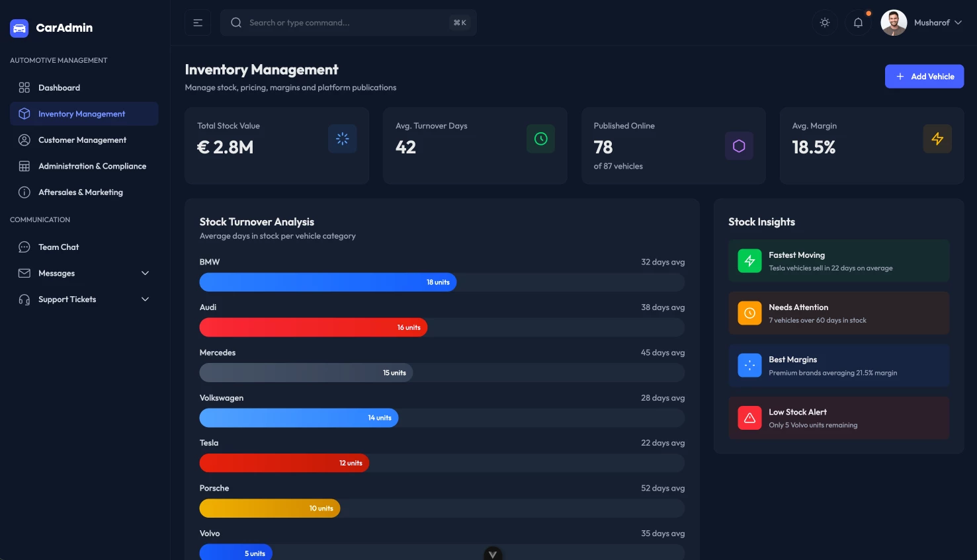
Task: Open Customer Management in the sidebar
Action: point(82,140)
